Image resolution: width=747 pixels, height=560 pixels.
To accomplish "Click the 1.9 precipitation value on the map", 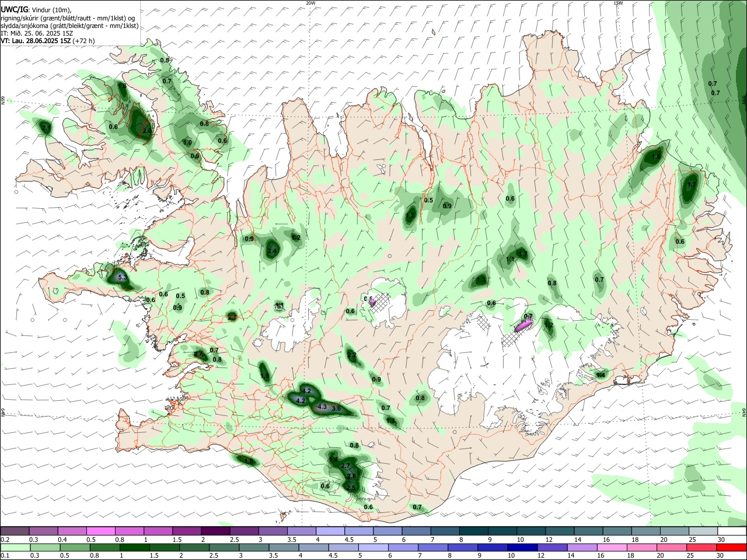I will click(x=264, y=376).
